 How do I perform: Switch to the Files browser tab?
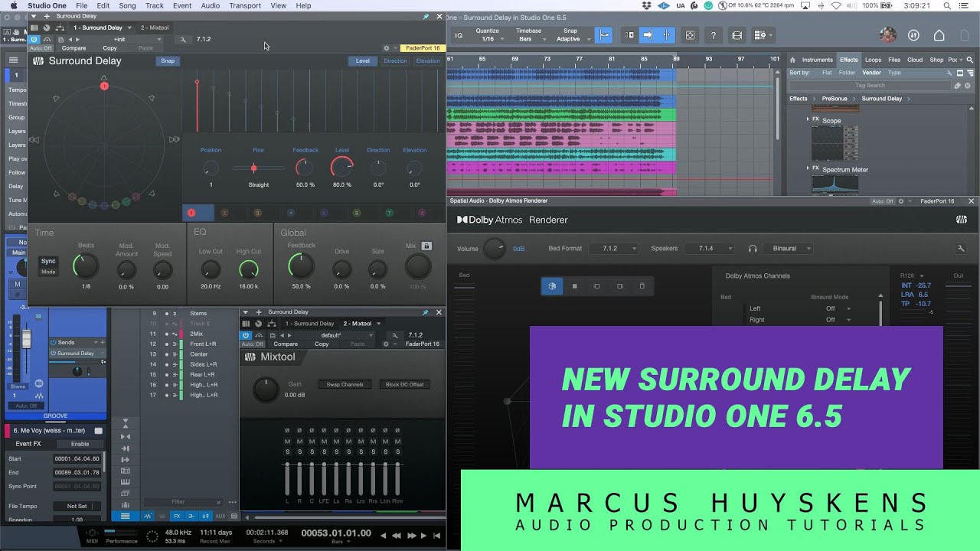point(894,60)
